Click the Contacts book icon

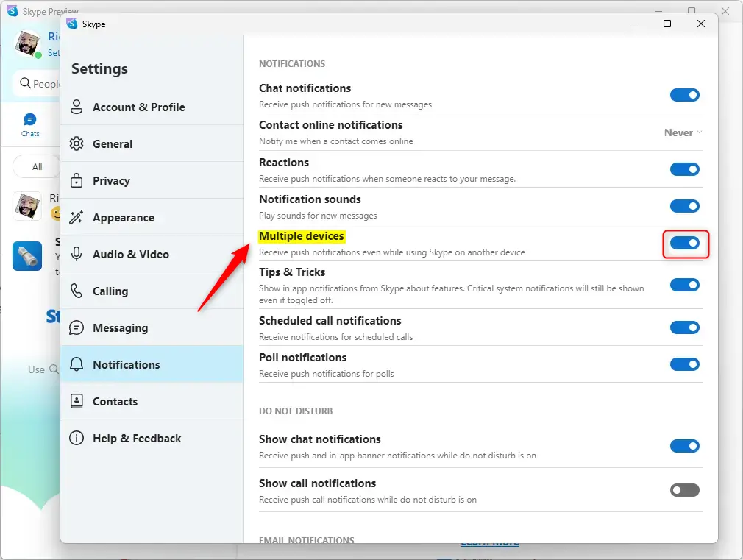click(77, 401)
